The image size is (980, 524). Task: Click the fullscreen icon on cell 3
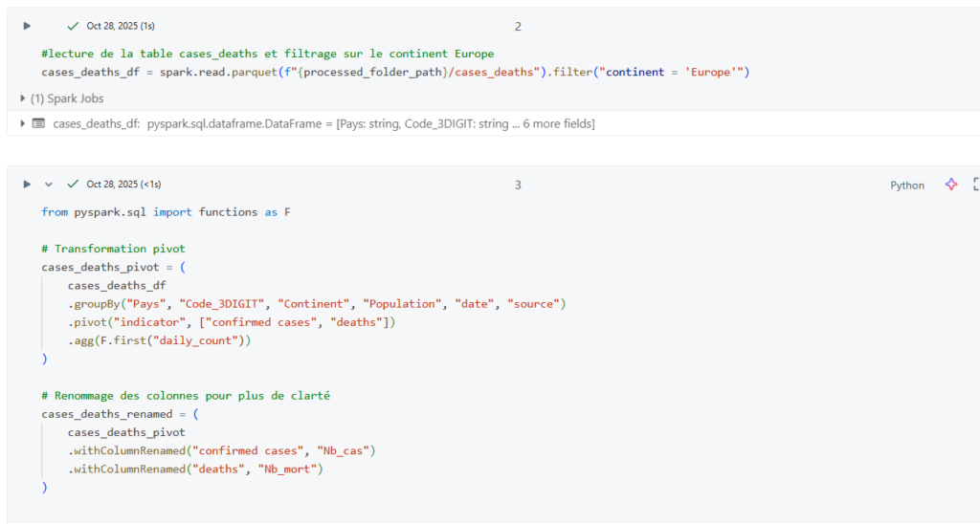[975, 185]
